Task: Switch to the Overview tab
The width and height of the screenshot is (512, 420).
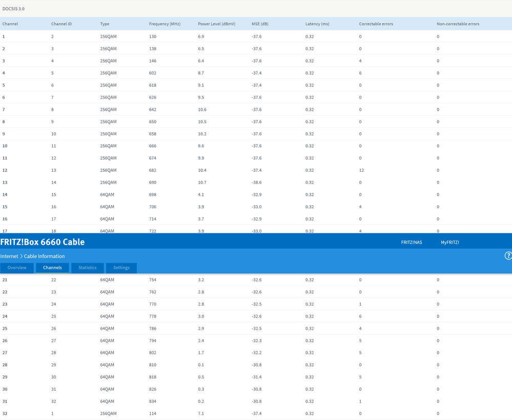Action: [17, 268]
